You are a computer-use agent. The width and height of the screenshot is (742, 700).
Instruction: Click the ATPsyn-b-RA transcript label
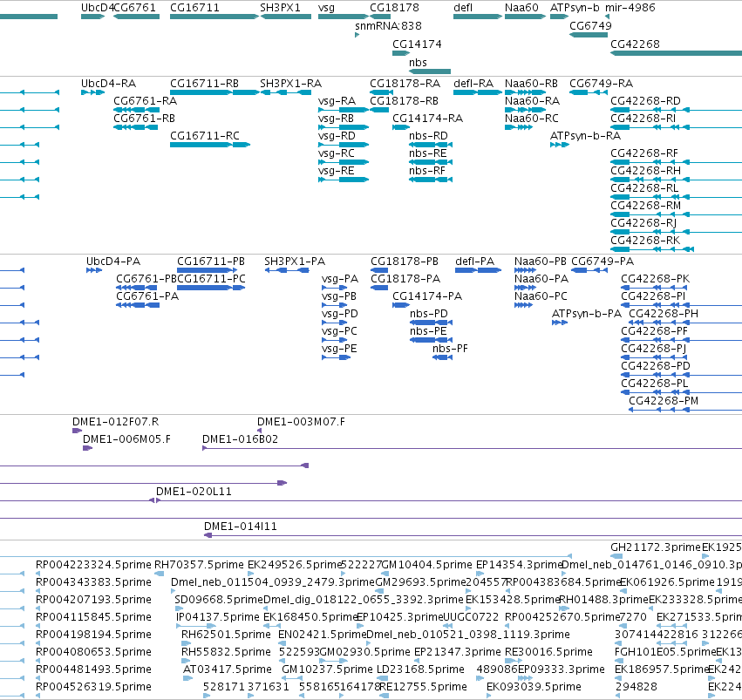585,136
